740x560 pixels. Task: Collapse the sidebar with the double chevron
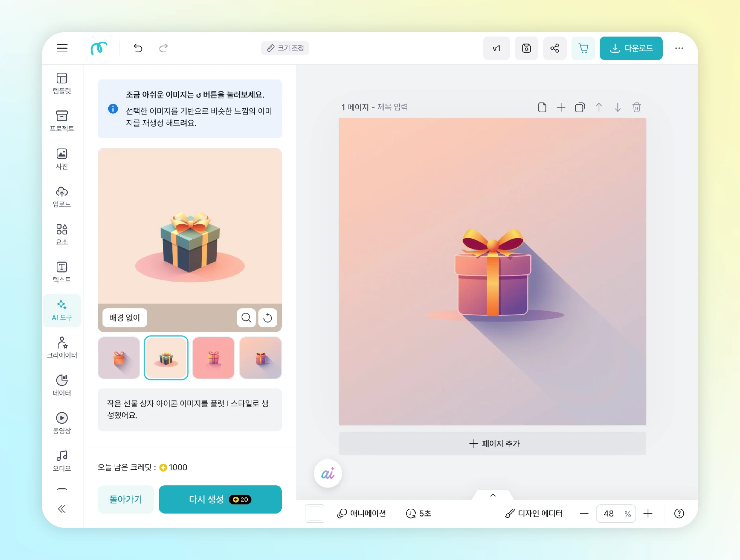(62, 509)
